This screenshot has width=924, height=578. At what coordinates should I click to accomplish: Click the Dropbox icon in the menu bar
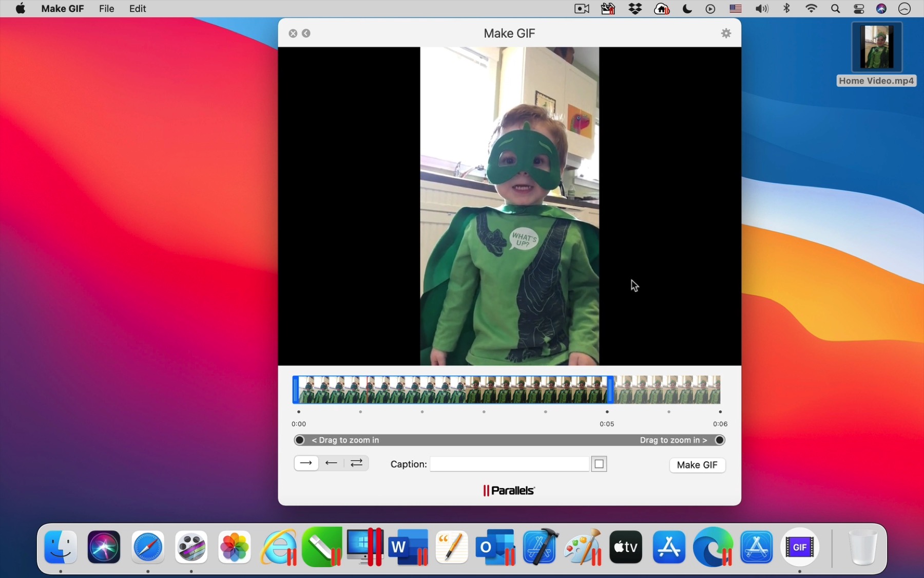tap(635, 8)
